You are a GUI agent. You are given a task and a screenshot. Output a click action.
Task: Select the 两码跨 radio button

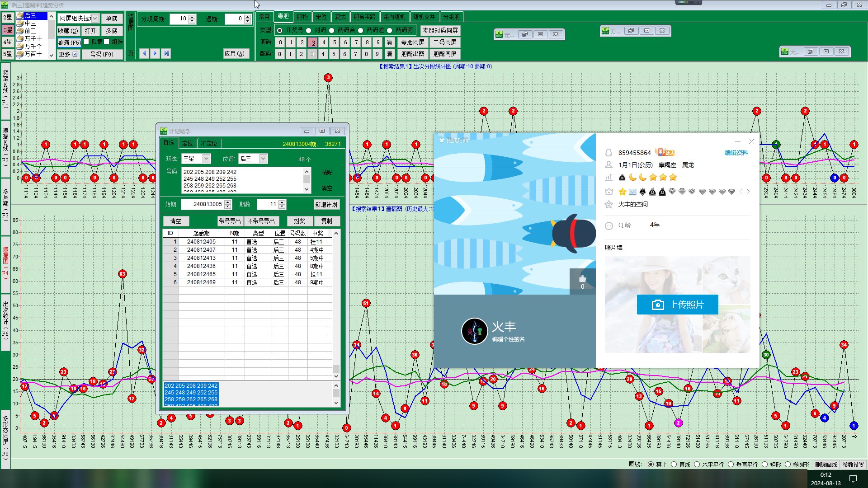[x=389, y=30]
